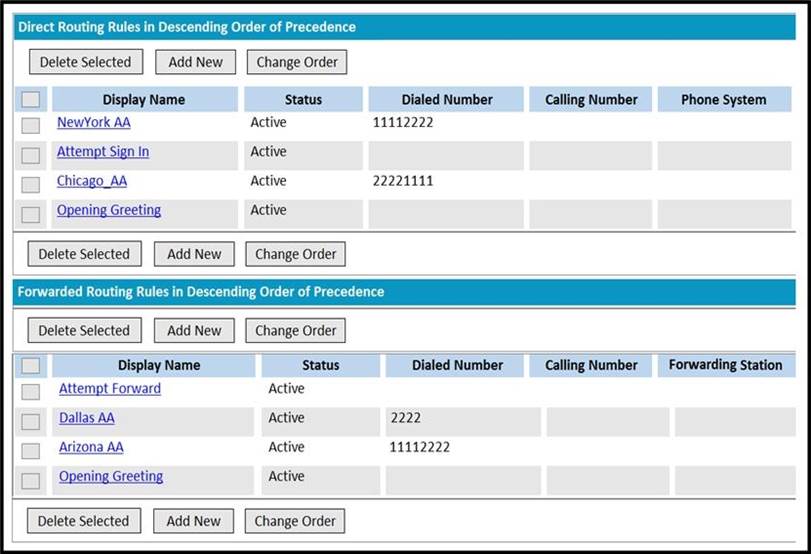811x554 pixels.
Task: Sort direct rules by Dialed Number header
Action: pos(446,99)
